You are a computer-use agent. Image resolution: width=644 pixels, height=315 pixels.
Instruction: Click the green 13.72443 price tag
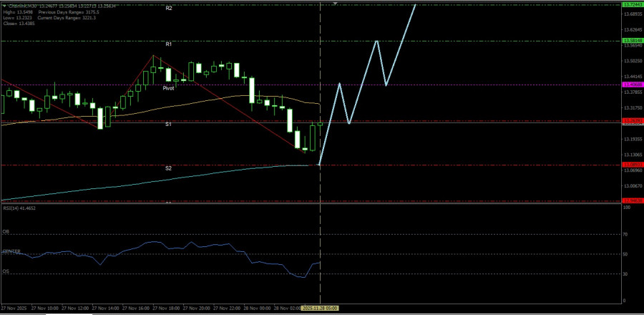pos(632,4)
